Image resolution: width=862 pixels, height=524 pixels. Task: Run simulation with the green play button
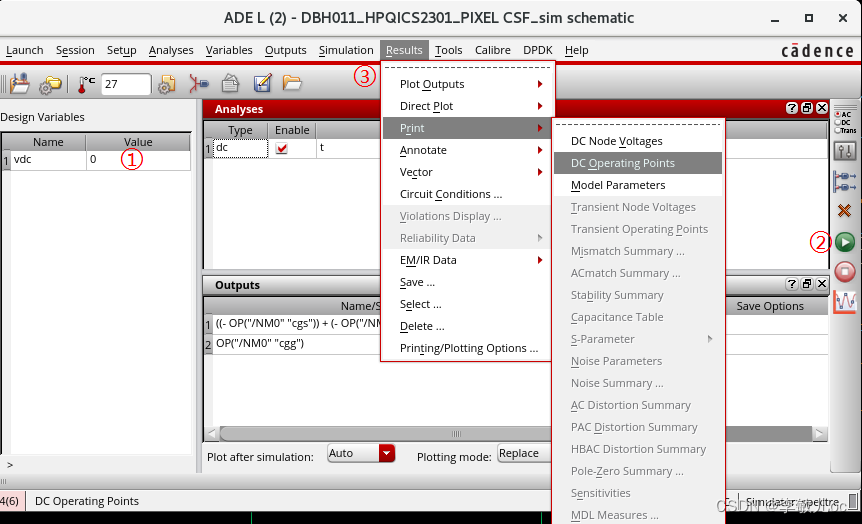tap(845, 242)
